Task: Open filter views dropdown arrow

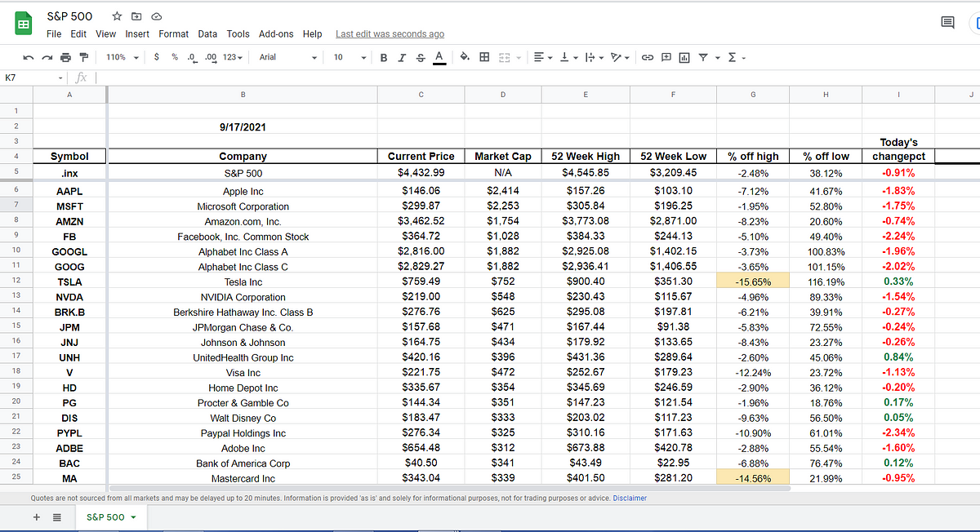Action: [x=717, y=58]
